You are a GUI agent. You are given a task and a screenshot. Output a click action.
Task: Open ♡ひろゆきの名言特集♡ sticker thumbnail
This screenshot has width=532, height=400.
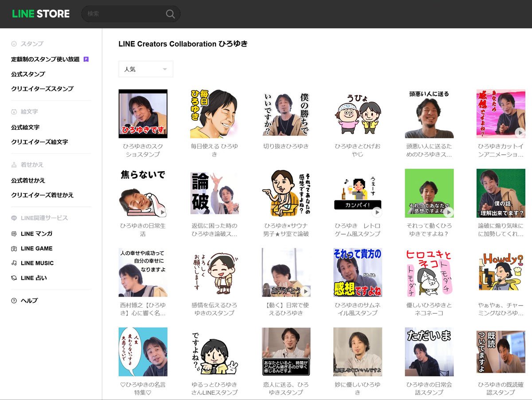pos(143,352)
